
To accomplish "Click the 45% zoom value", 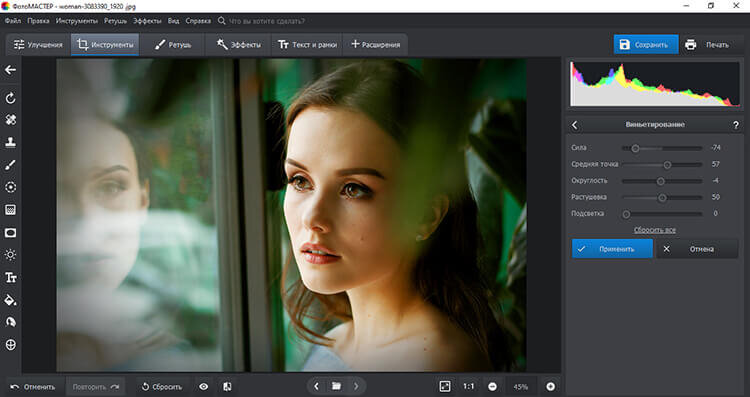I will click(x=520, y=386).
